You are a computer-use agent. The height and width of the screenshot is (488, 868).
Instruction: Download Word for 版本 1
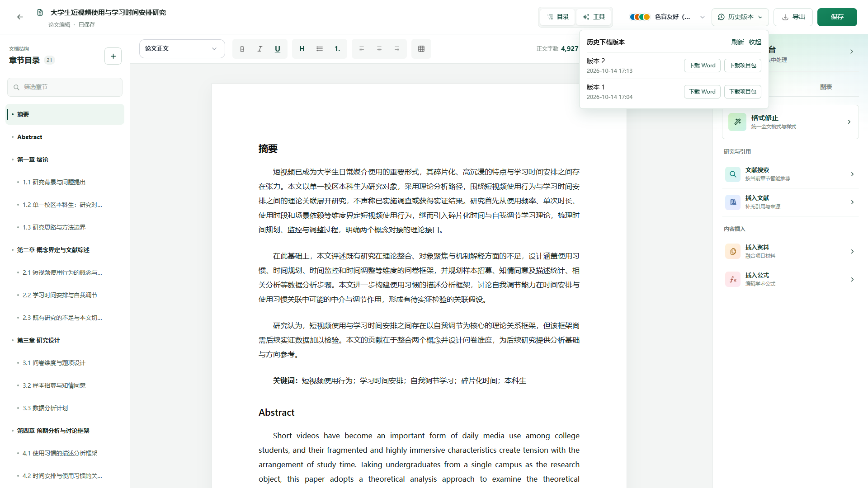click(702, 92)
